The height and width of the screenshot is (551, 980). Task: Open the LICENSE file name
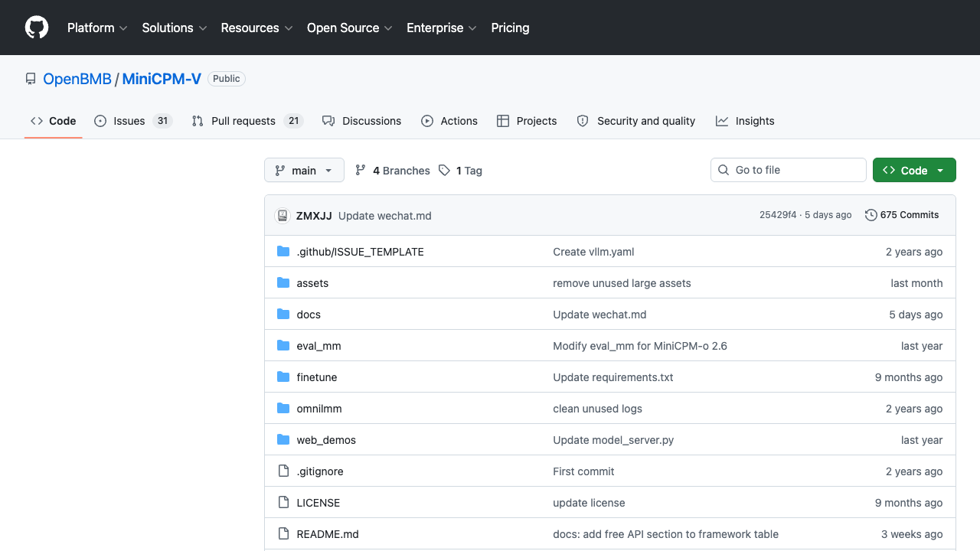[x=318, y=503]
